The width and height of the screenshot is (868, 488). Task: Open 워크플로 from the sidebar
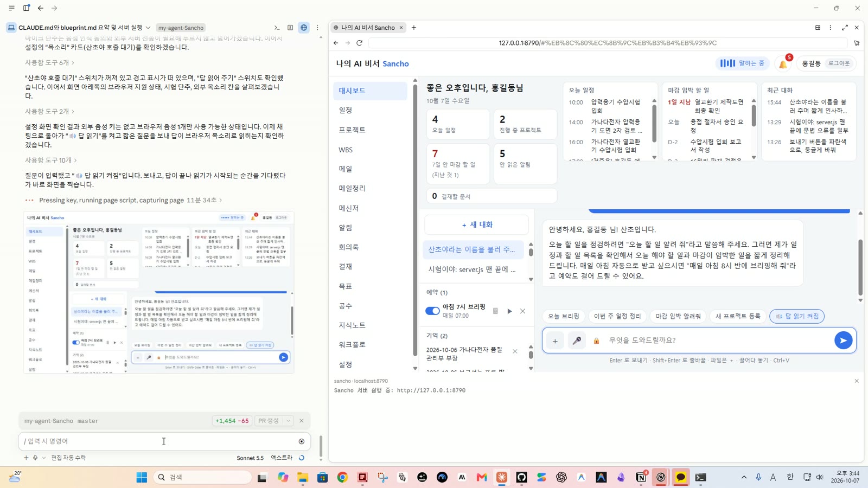(370, 344)
